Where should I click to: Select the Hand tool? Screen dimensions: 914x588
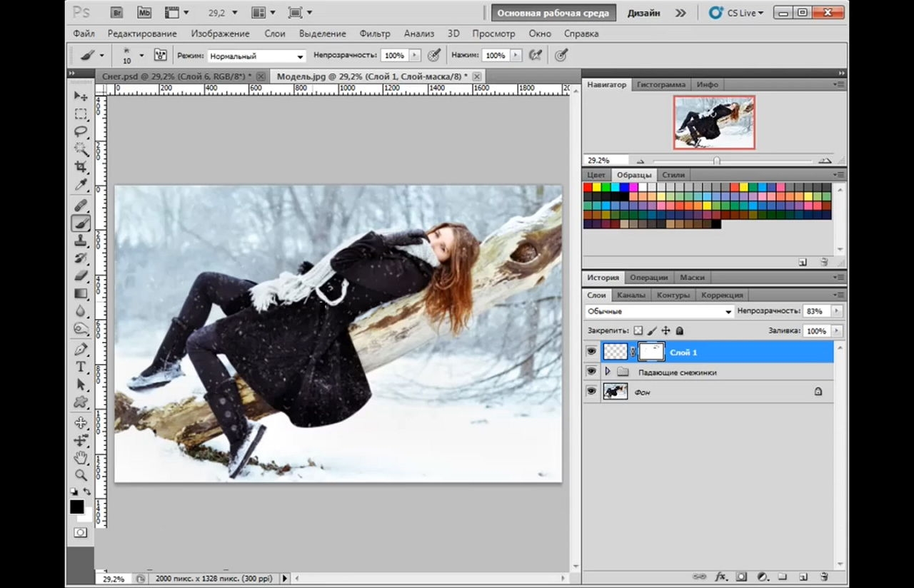coord(81,457)
